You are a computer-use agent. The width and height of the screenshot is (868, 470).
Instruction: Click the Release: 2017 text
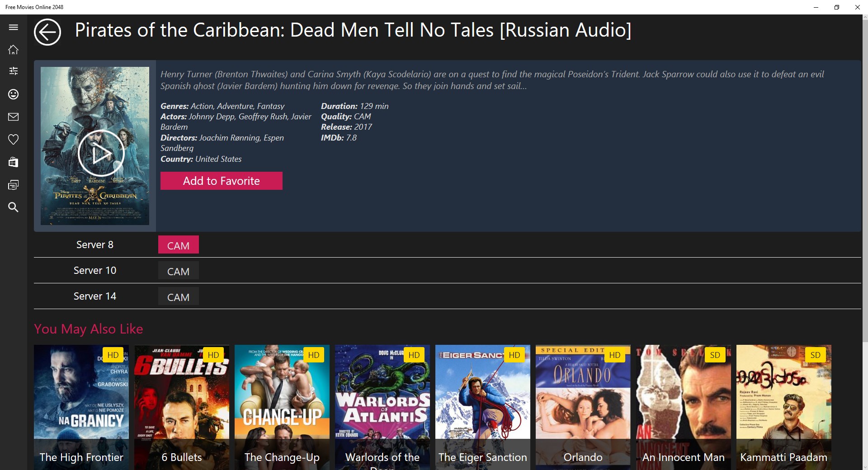point(347,127)
